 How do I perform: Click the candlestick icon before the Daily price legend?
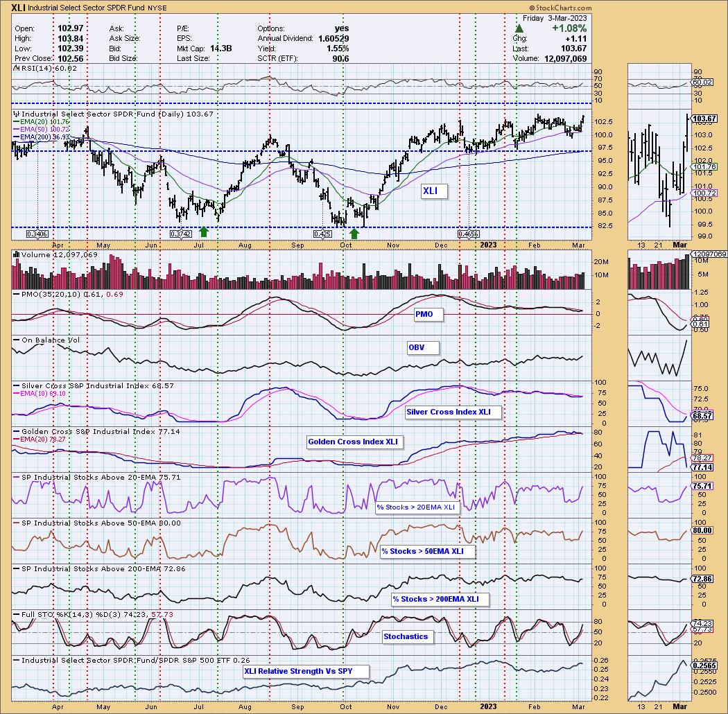[x=16, y=114]
